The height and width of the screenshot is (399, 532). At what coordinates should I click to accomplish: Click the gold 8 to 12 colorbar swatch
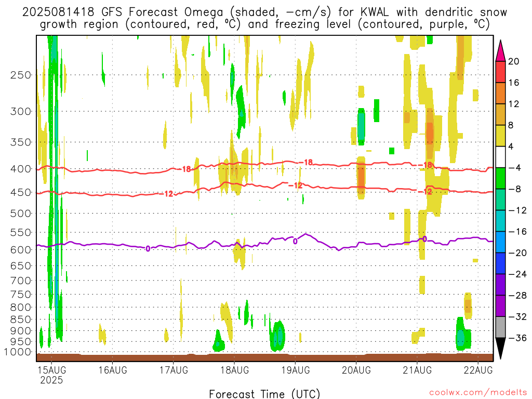[x=500, y=115]
